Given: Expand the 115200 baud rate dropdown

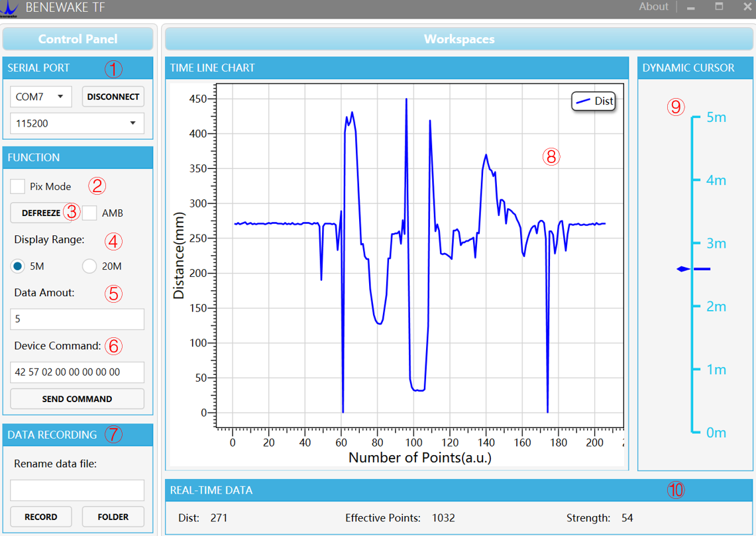Looking at the screenshot, I should tap(77, 123).
